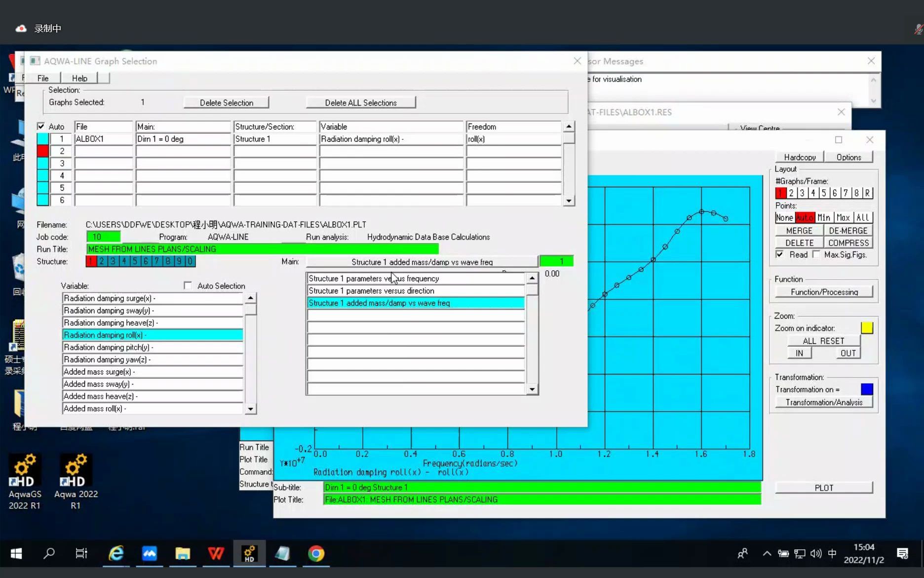Set Points display to All
This screenshot has height=578, width=924.
(862, 217)
